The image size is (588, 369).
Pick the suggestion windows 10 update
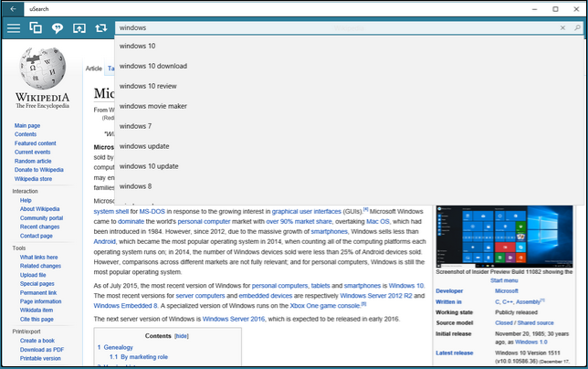pyautogui.click(x=350, y=166)
